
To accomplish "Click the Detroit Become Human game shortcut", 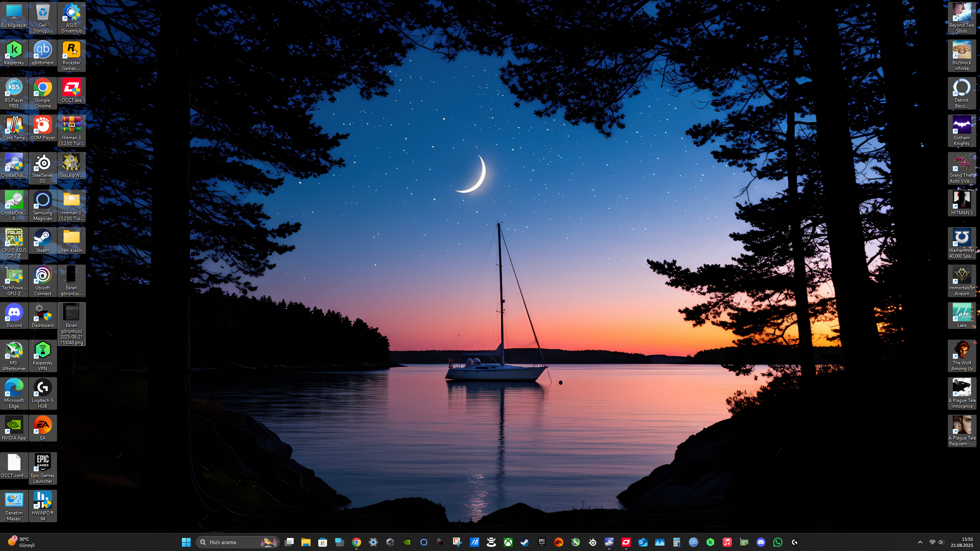I will [x=962, y=93].
